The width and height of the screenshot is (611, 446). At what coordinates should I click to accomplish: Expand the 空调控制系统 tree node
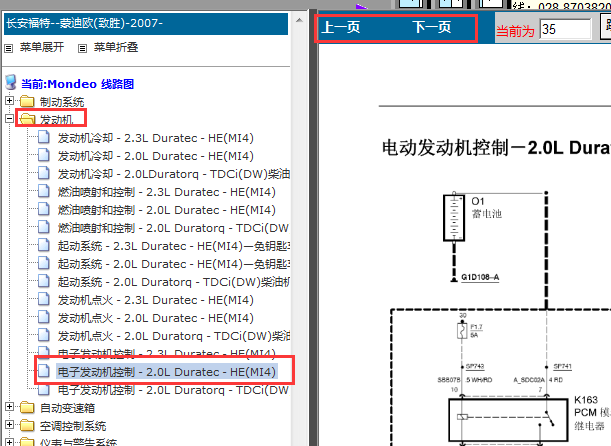click(9, 425)
